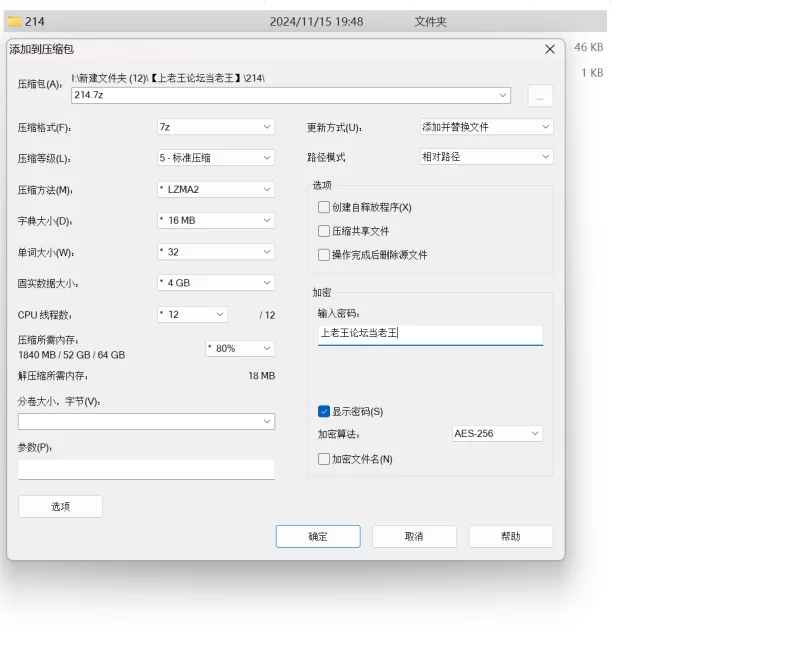
Task: Click the 18 MB decompression memory value
Action: point(262,376)
